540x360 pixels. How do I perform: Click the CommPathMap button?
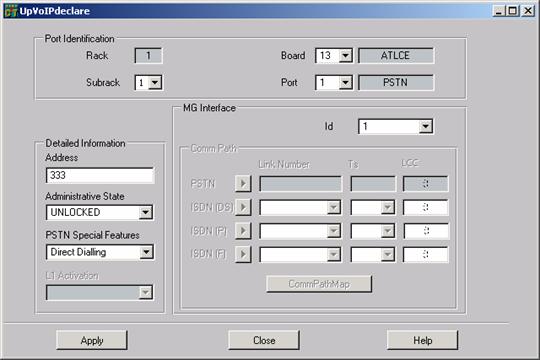[x=319, y=284]
